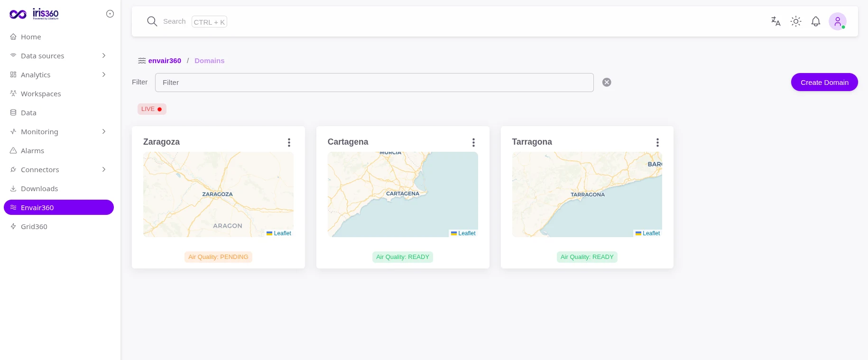Expand the Analytics submenu chevron
This screenshot has width=868, height=360.
tap(104, 74)
